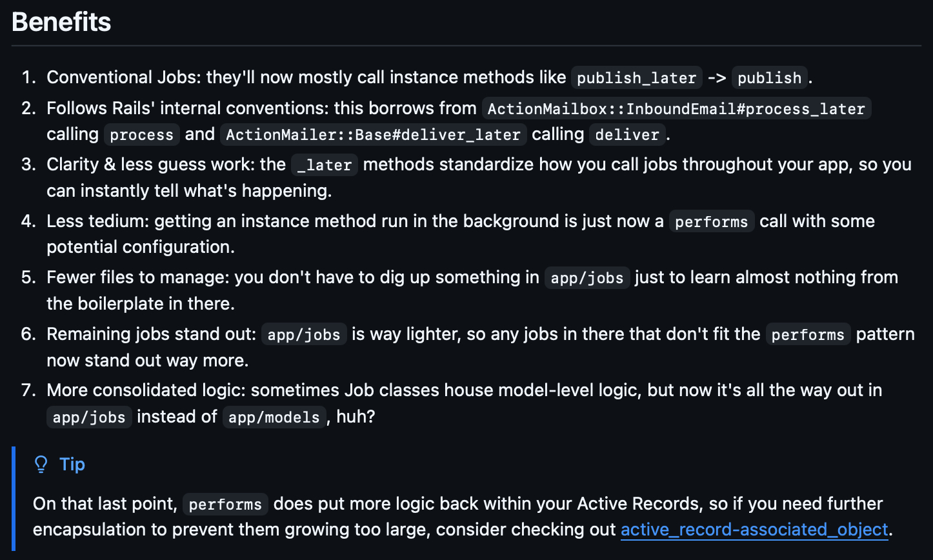Click performs code in Remaining jobs item
This screenshot has height=560, width=933.
coord(808,335)
